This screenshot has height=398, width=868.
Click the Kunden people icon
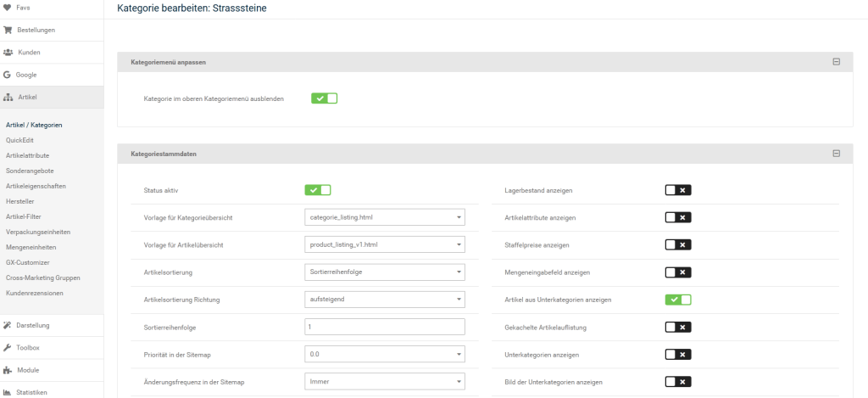[8, 53]
